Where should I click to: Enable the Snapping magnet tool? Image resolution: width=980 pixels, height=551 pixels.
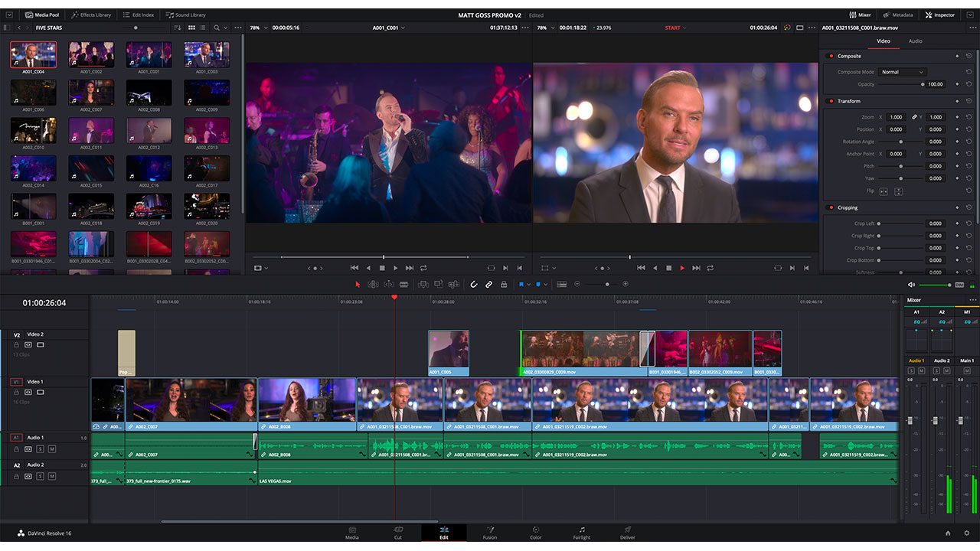click(474, 284)
